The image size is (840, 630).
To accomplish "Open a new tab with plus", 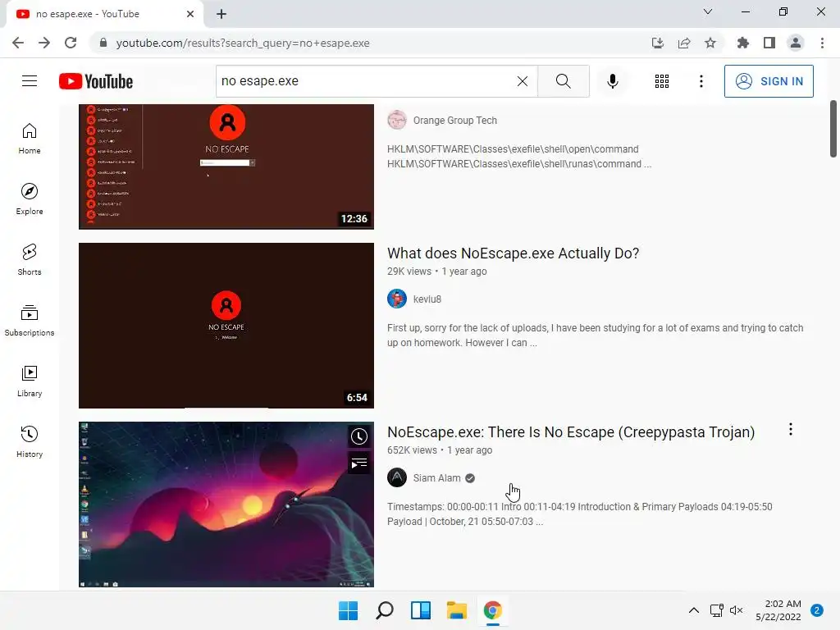I will [x=221, y=14].
